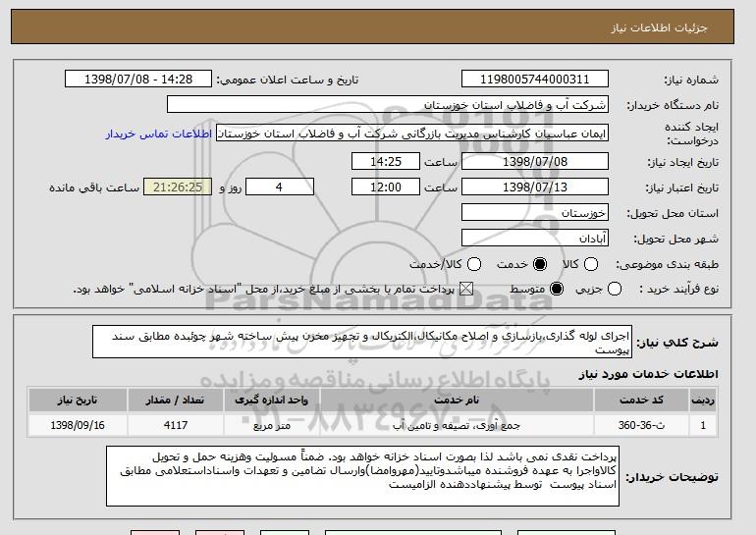Click the شهر محل تحویل label

(x=675, y=239)
